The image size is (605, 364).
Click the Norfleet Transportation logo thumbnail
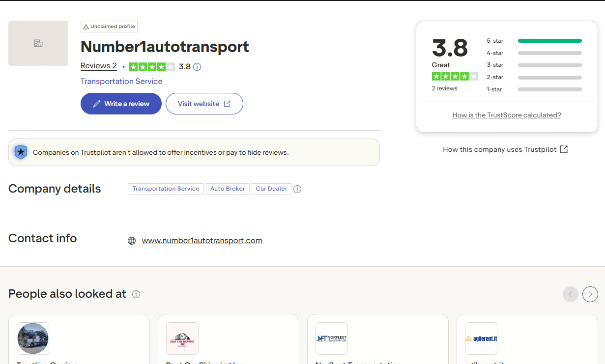pos(331,338)
